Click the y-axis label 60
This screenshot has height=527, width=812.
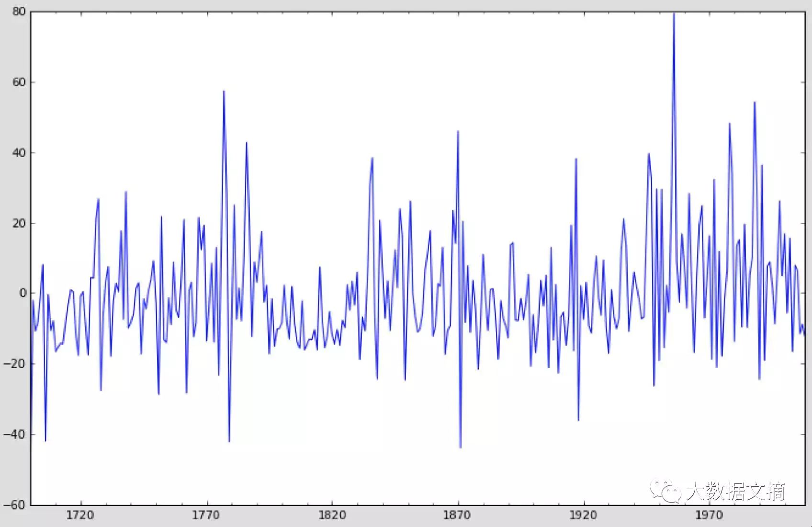(19, 82)
